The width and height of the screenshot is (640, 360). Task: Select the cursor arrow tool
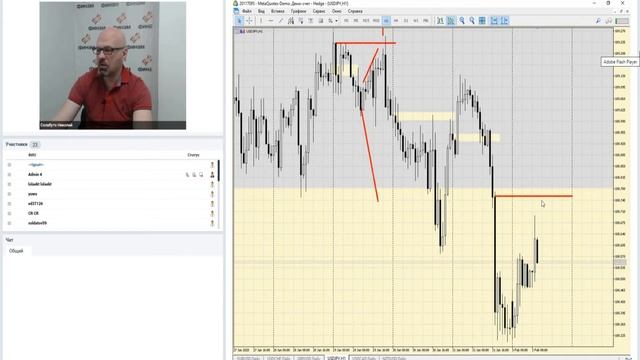(240, 21)
